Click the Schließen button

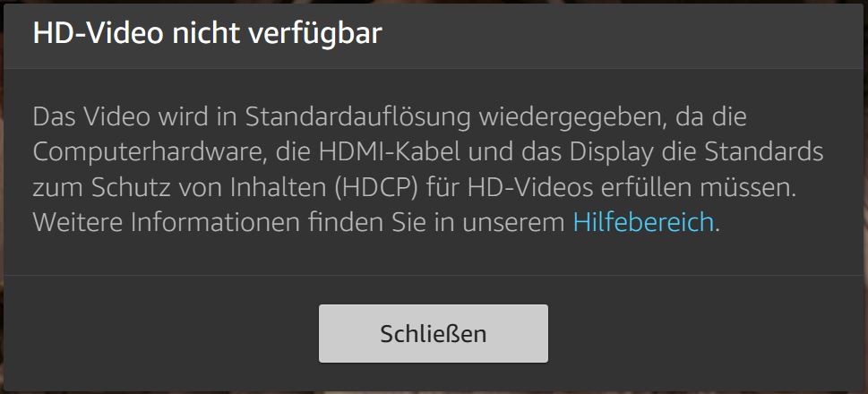[434, 334]
